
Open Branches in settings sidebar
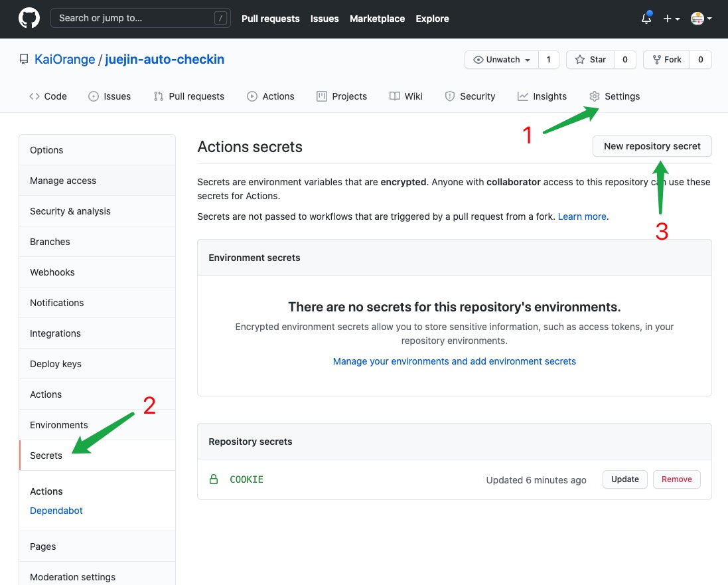97,242
